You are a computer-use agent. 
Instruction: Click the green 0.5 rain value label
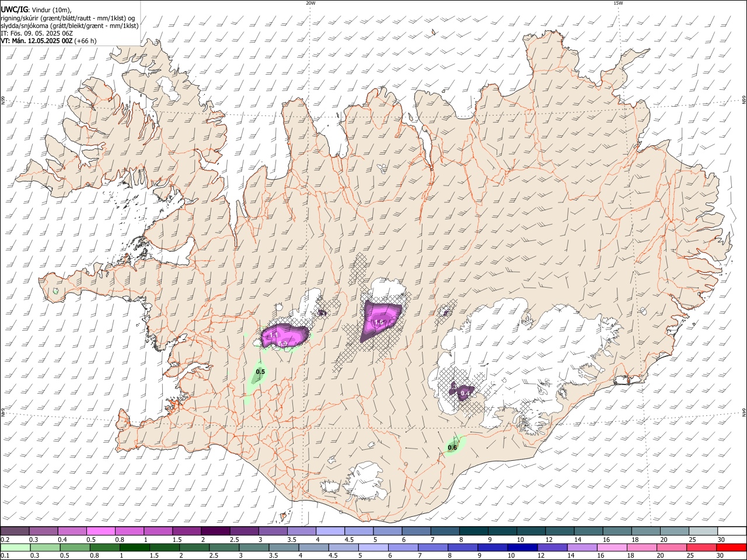coord(260,372)
